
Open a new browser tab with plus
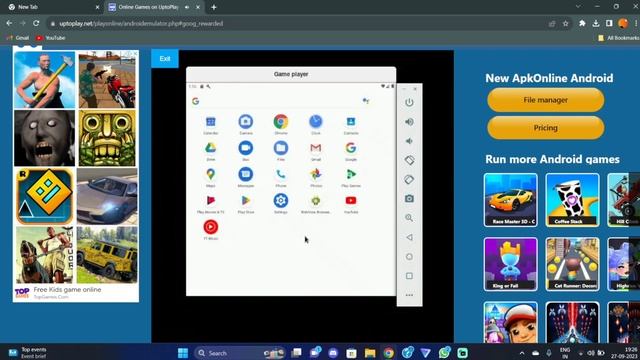click(x=213, y=7)
